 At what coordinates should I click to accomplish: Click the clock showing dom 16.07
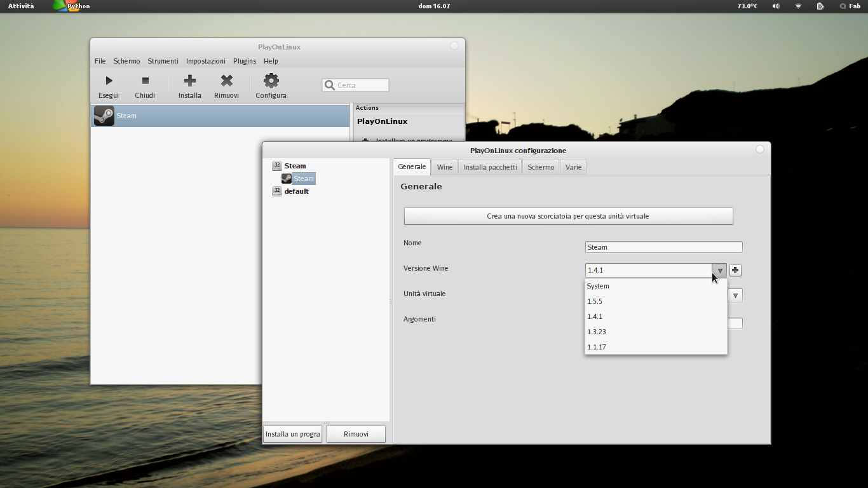[434, 6]
